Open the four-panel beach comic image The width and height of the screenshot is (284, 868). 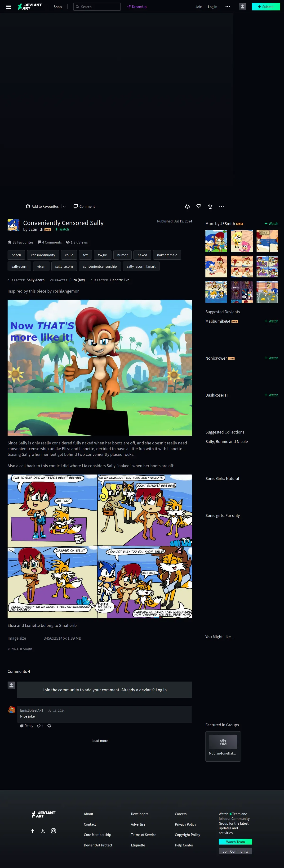(100, 546)
